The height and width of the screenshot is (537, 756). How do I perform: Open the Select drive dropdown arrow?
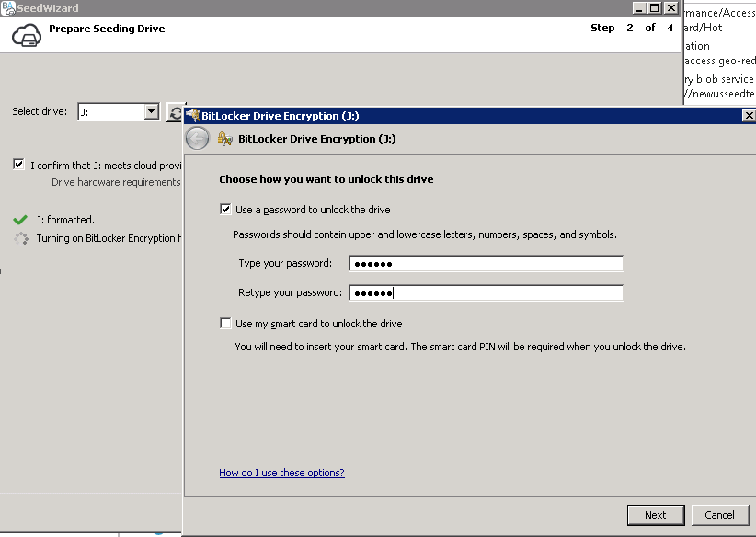pyautogui.click(x=152, y=112)
